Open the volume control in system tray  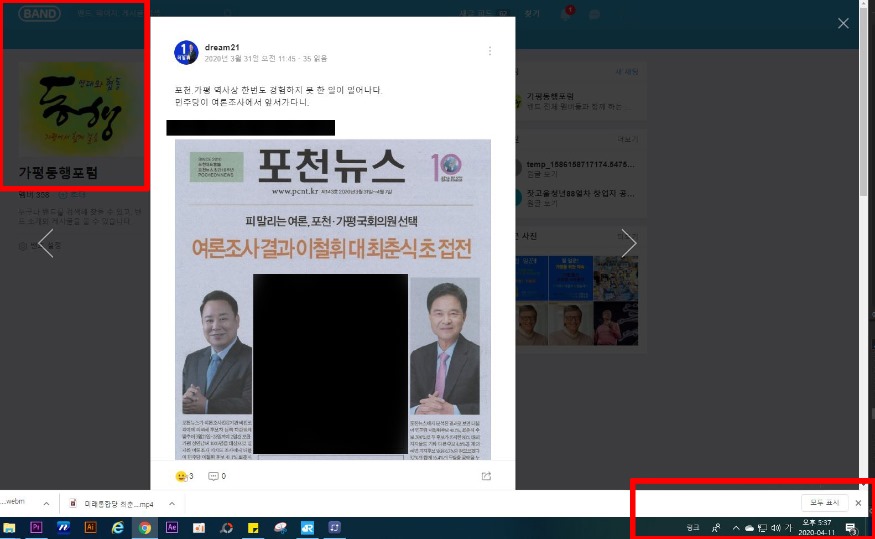(x=775, y=528)
